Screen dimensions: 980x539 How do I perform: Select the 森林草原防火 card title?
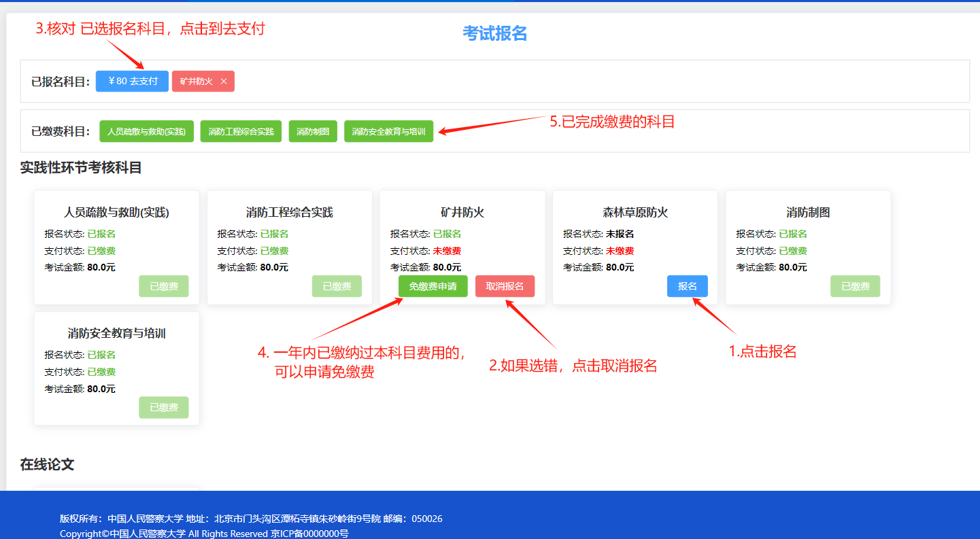coord(635,213)
